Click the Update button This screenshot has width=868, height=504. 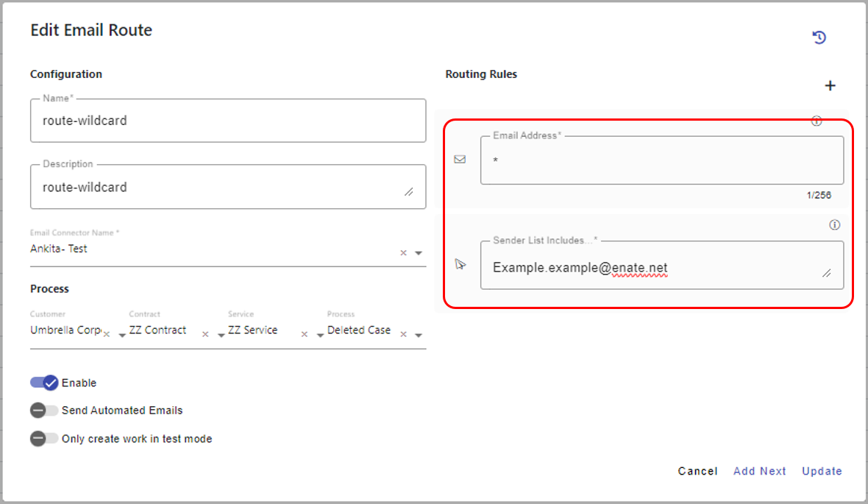coord(822,471)
